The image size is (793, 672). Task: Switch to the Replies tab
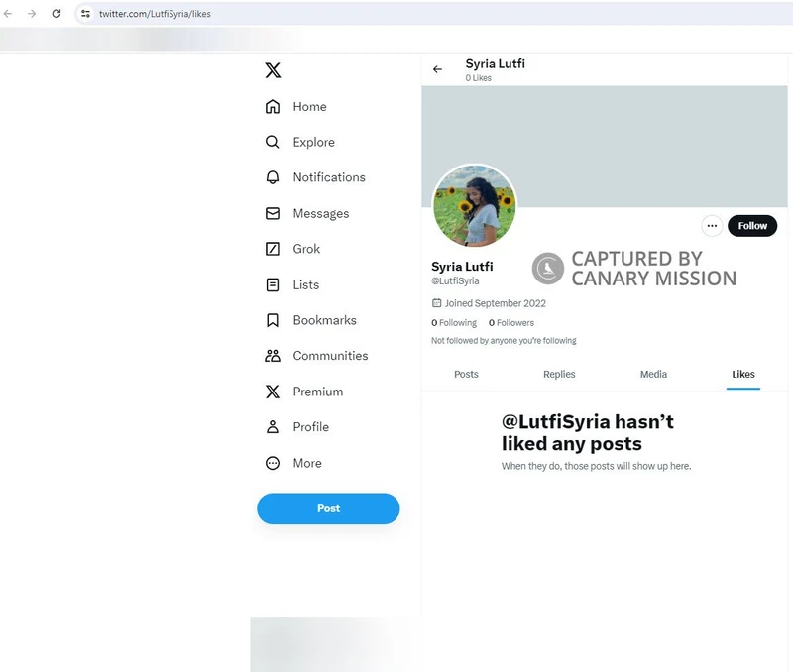pos(559,374)
